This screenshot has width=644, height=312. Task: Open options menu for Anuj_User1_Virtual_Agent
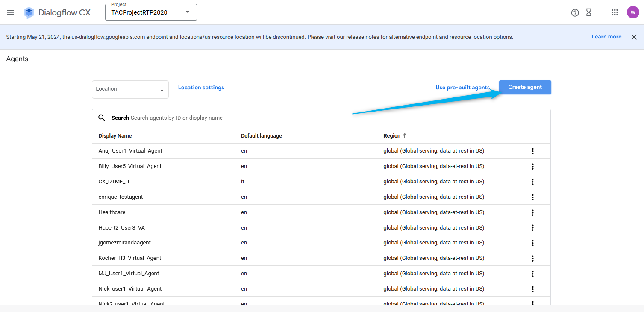click(533, 151)
